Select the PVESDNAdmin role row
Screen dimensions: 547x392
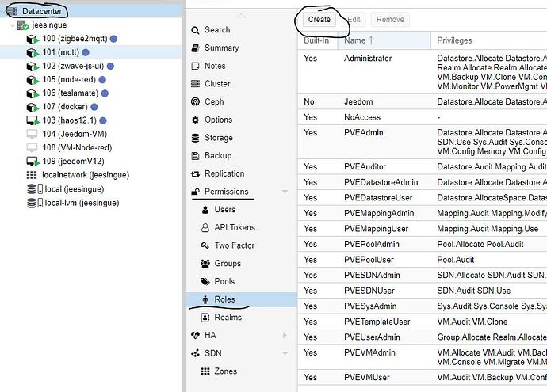coord(423,276)
